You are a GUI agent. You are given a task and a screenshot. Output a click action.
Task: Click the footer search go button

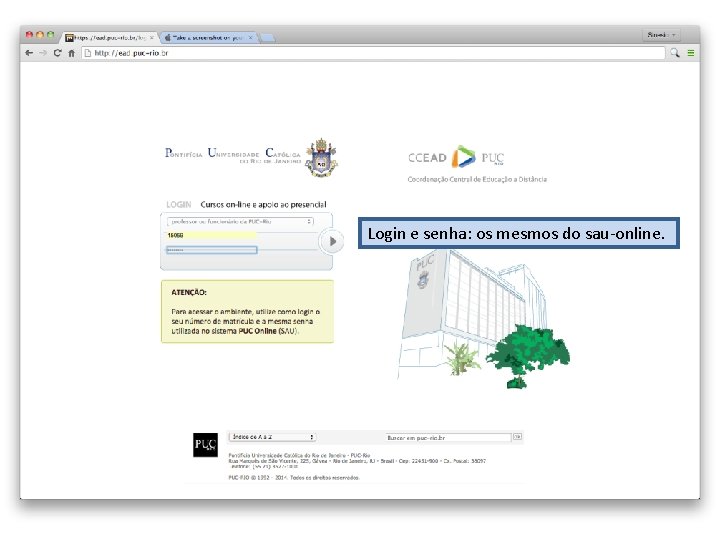(517, 437)
